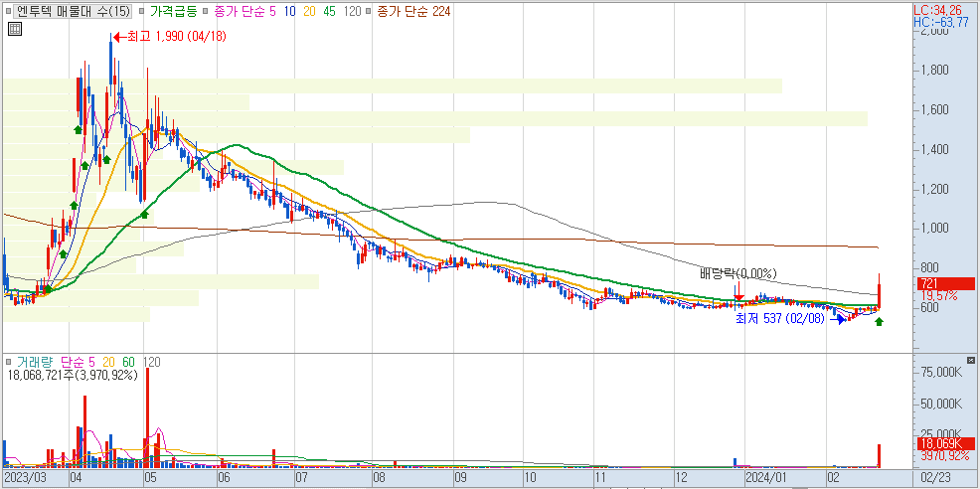Toggle the square before 거래량
Screen dimensions: 980x489
[x=9, y=362]
